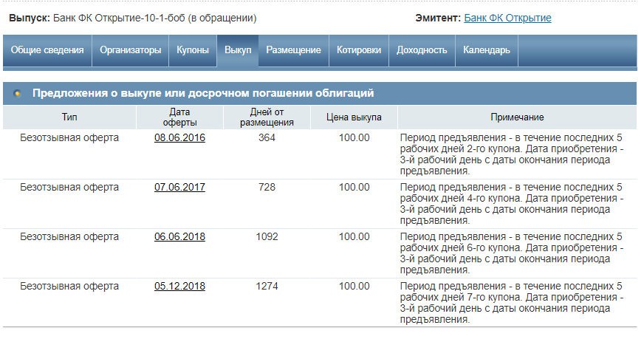Click the Дата оферты column header
The image size is (644, 342).
click(x=179, y=117)
